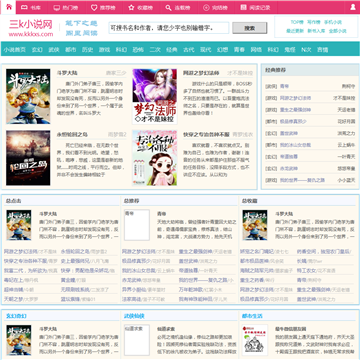This screenshot has width=360, height=360.
Task: Click the 搜索 search button
Action: [250, 28]
